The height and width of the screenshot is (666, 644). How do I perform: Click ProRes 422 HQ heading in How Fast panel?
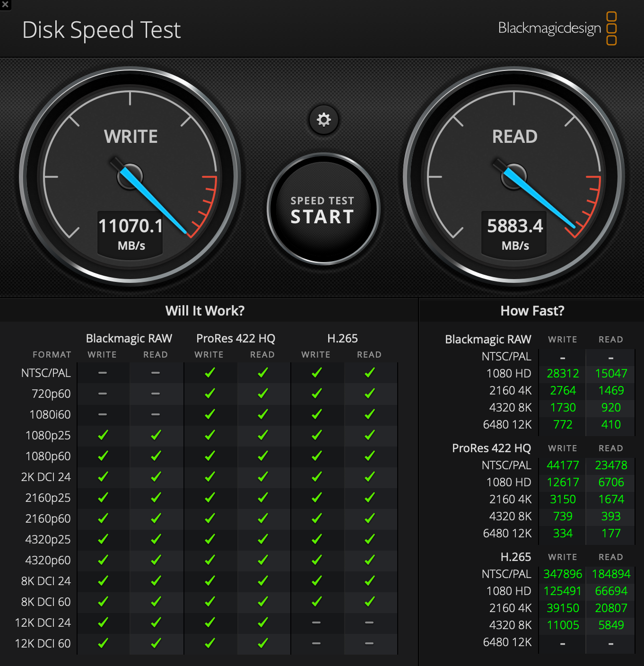491,448
